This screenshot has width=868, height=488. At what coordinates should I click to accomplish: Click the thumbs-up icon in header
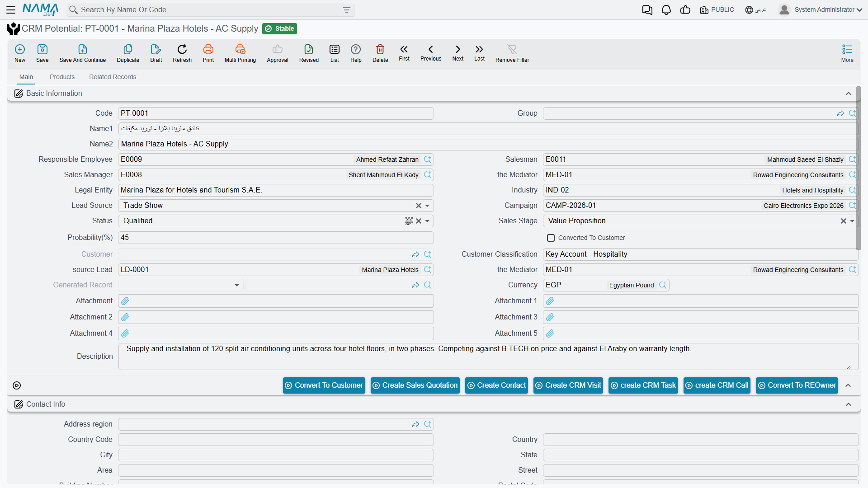pos(685,10)
